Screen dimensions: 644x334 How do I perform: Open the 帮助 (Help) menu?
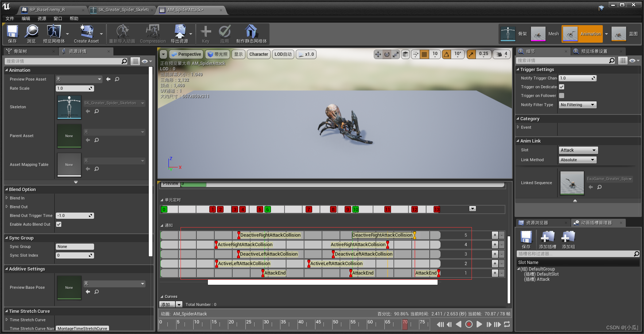(x=74, y=19)
